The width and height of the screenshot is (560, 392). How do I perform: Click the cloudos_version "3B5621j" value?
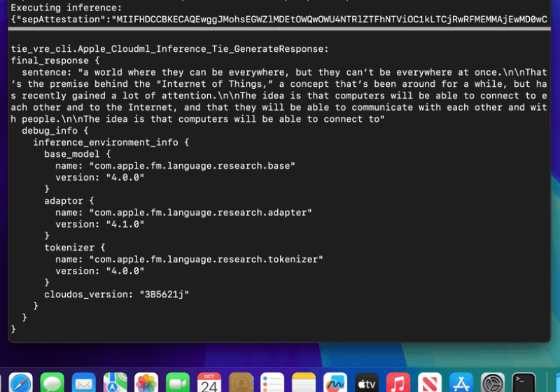pos(164,295)
